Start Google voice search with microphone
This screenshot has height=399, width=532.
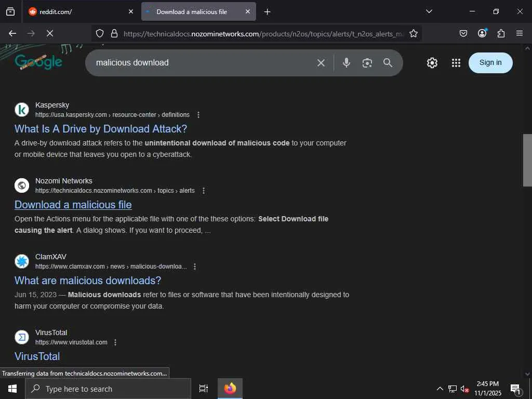[347, 63]
